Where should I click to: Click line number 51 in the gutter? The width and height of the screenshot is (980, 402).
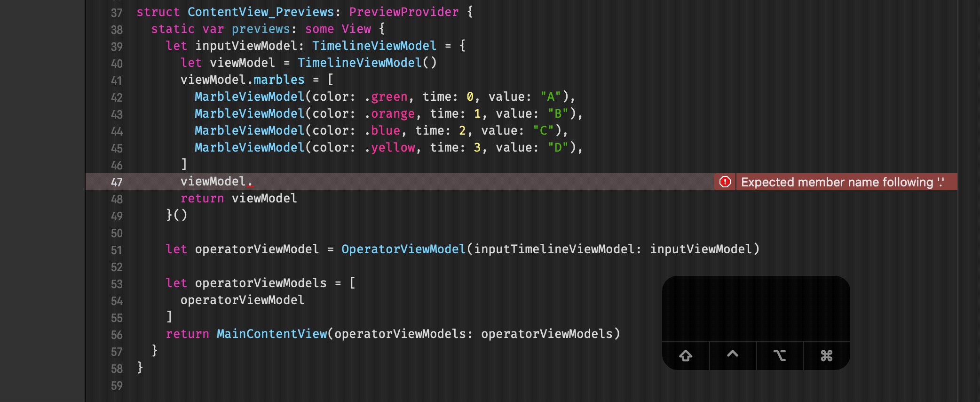pyautogui.click(x=117, y=250)
